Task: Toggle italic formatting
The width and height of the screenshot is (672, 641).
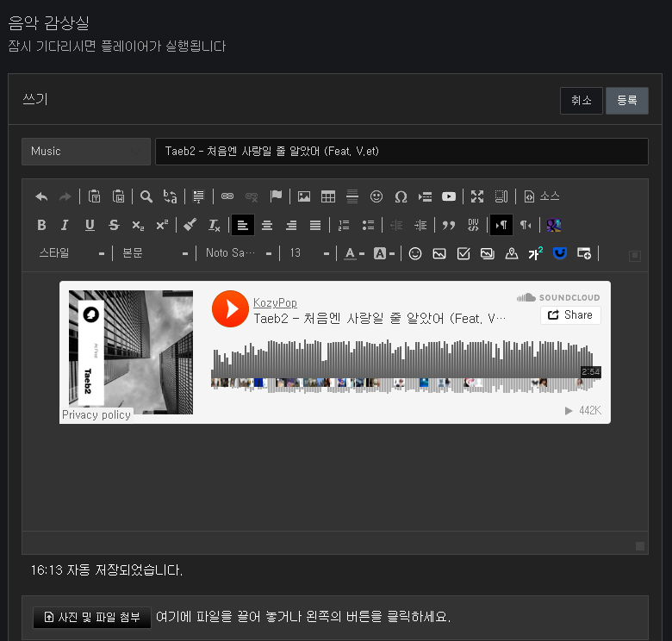Action: click(65, 225)
